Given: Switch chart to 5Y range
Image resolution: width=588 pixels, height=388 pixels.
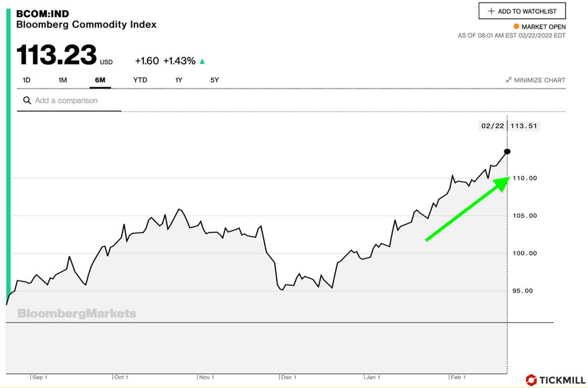Looking at the screenshot, I should tap(215, 80).
